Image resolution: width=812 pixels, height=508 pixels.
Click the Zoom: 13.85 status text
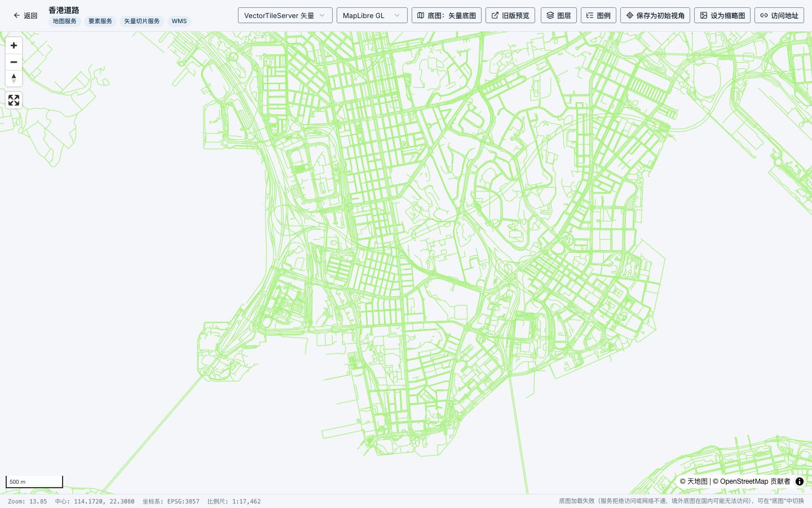28,501
